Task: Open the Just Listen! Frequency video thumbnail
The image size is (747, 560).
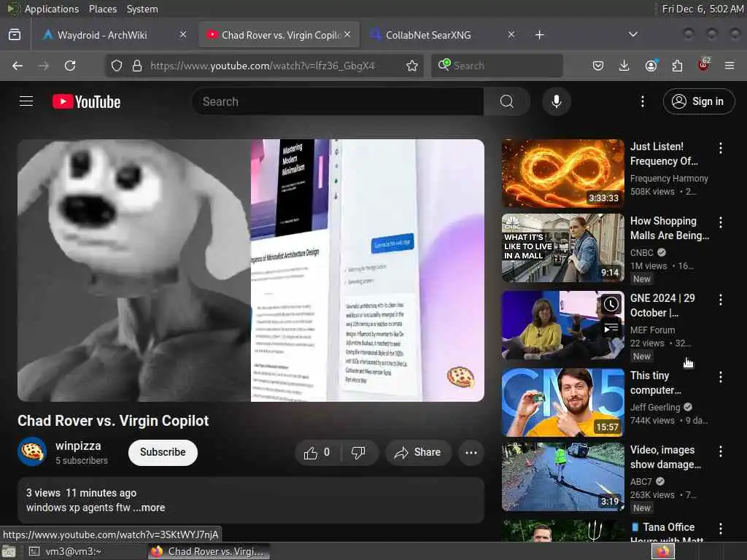Action: (x=562, y=174)
